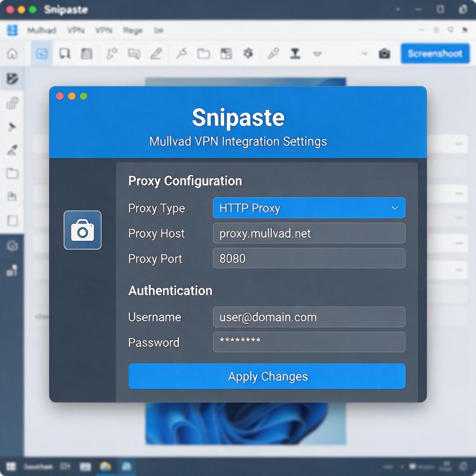Open the Mullvad menu item

(x=41, y=30)
